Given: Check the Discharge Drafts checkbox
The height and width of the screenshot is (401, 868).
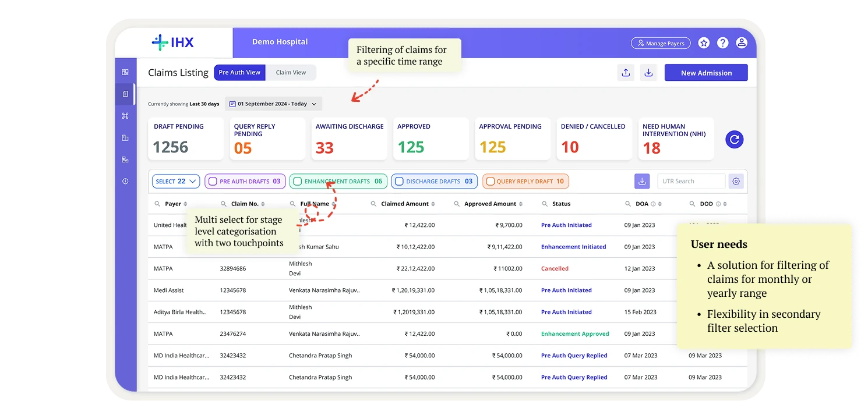Looking at the screenshot, I should point(399,181).
